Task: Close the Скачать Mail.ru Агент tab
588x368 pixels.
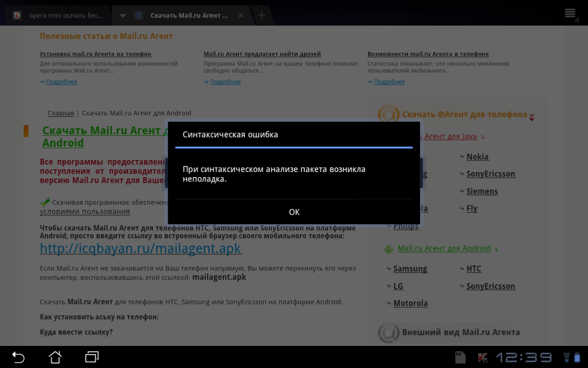Action: click(x=241, y=16)
